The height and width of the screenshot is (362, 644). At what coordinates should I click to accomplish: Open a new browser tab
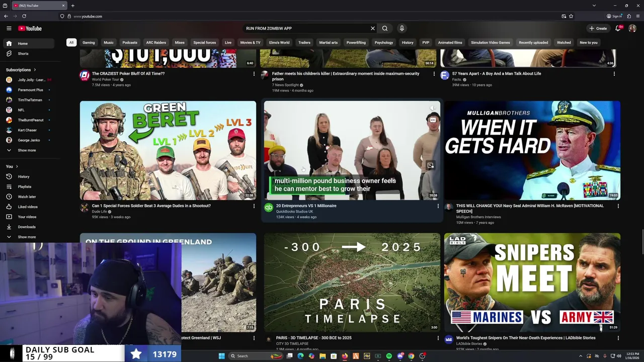point(72,6)
